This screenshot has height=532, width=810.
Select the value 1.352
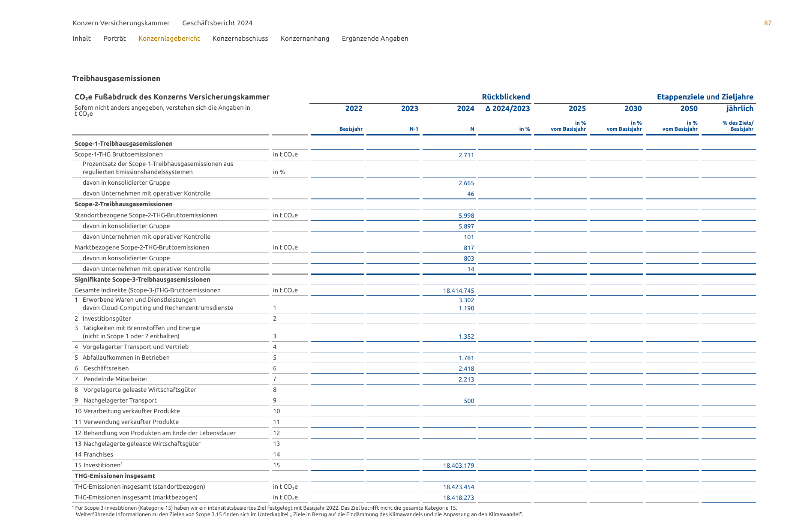coord(466,337)
